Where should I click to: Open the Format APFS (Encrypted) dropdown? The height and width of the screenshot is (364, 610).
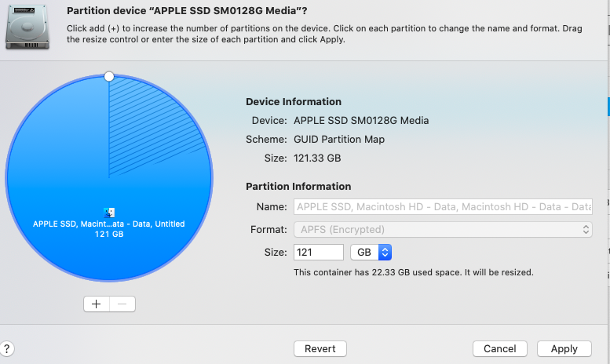pyautogui.click(x=443, y=229)
